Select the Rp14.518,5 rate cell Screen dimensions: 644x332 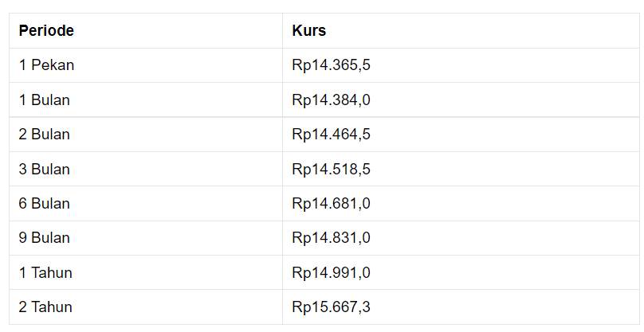[461, 169]
